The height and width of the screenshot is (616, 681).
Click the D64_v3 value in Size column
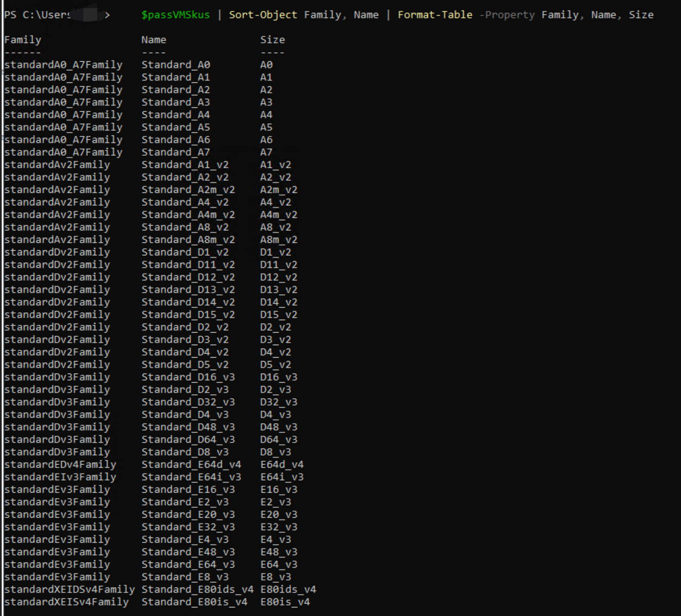[x=278, y=440]
